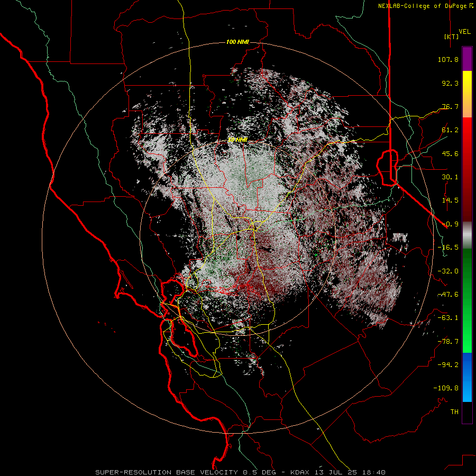Click the NEXLAB-College of DuPage title text
The width and height of the screenshot is (476, 476).
422,6
